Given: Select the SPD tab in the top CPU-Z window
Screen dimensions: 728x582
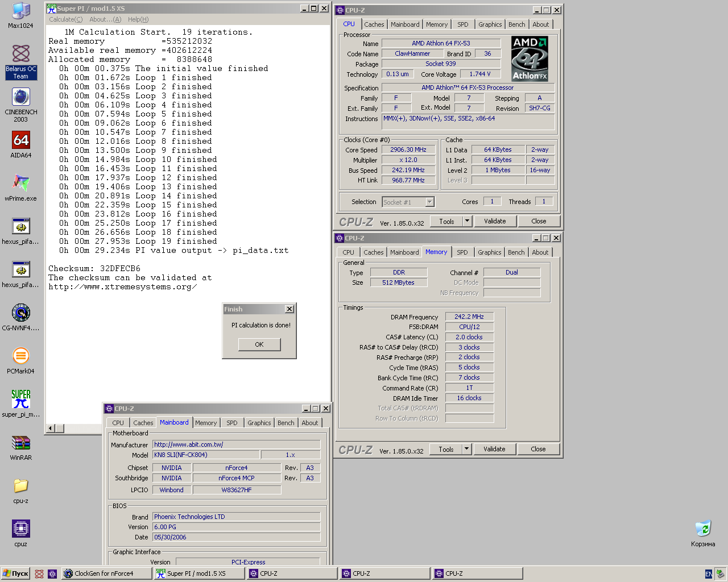Looking at the screenshot, I should pos(463,24).
